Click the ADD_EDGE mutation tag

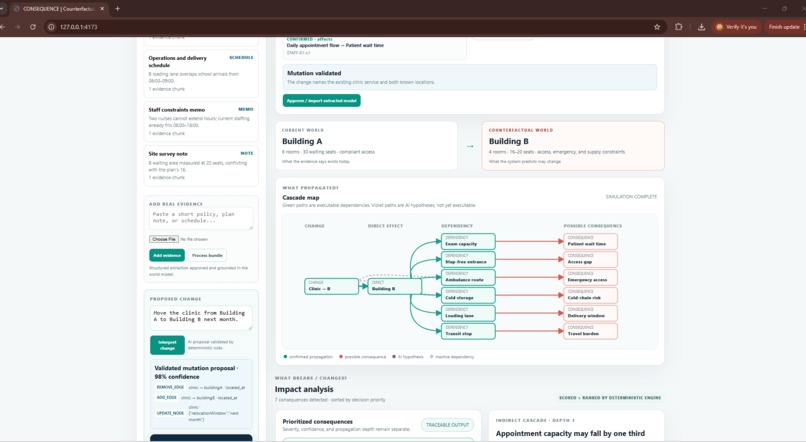coord(167,397)
